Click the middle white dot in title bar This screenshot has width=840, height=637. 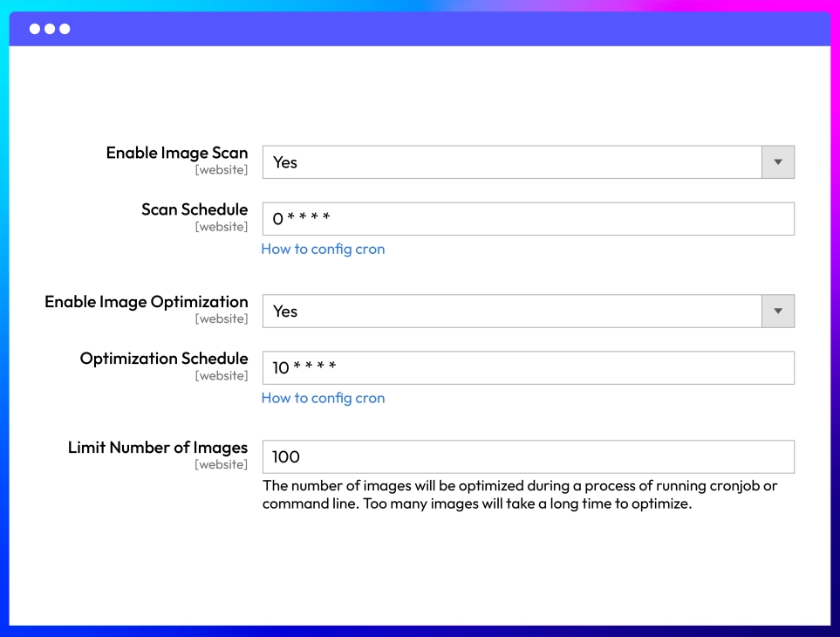click(50, 29)
